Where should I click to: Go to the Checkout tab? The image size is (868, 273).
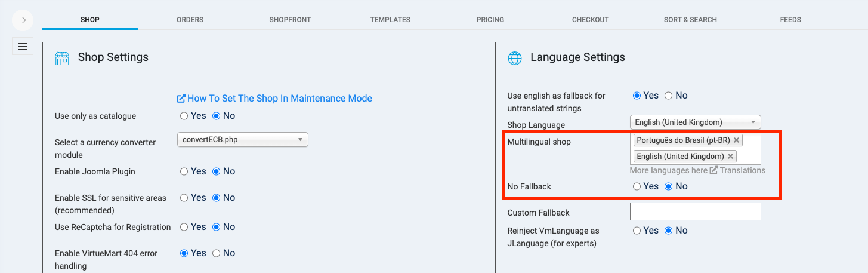coord(590,20)
